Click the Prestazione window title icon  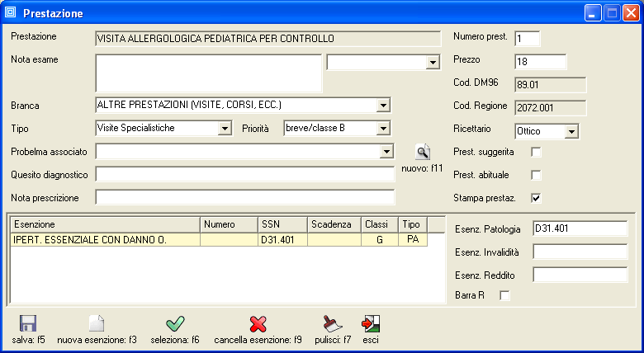click(11, 13)
